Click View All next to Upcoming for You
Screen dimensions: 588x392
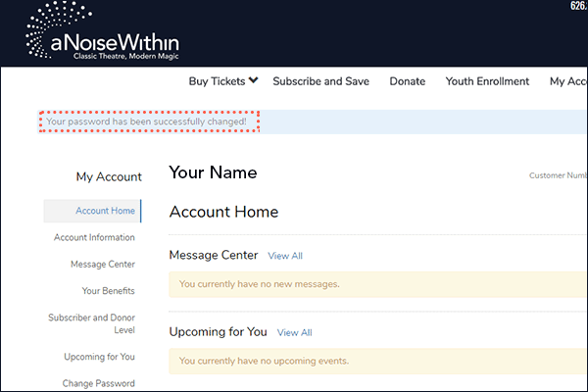pos(294,333)
